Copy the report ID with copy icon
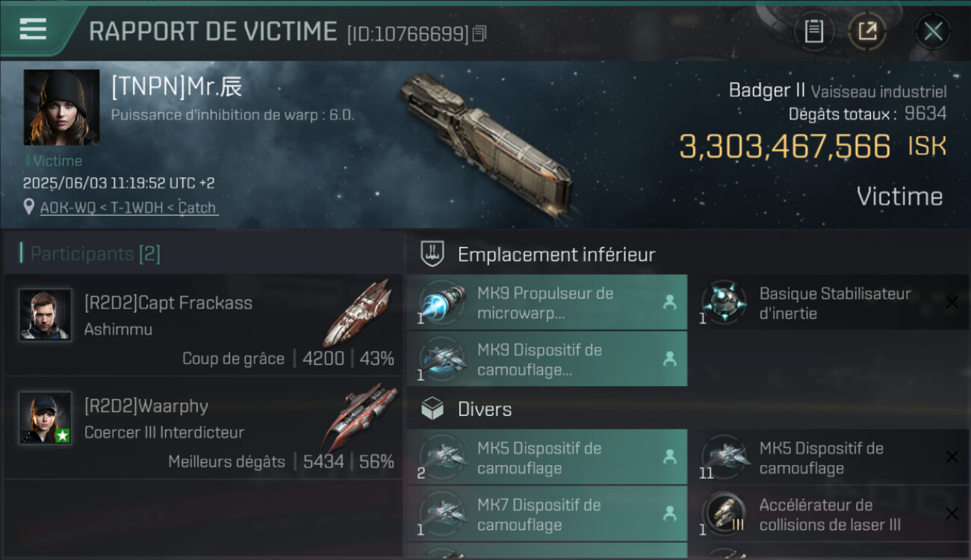The width and height of the screenshot is (971, 560). [480, 34]
